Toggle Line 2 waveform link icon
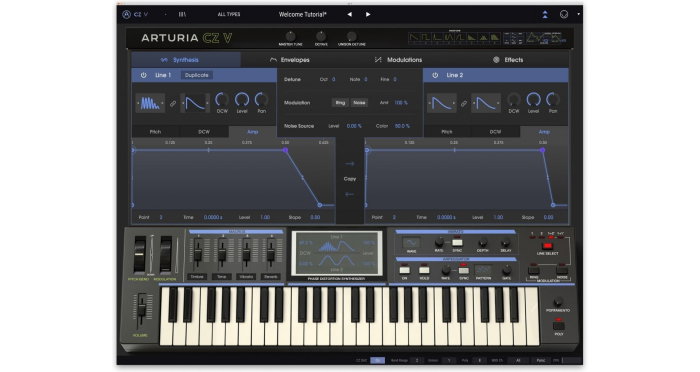Screen dimensions: 700x372 coord(464,104)
